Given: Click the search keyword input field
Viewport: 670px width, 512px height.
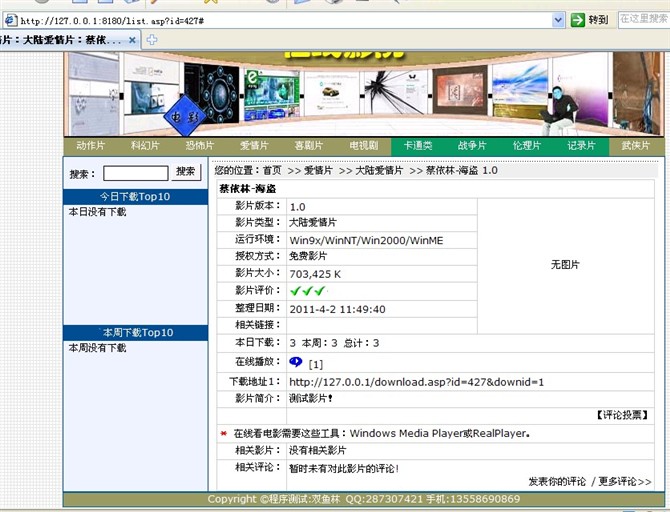Looking at the screenshot, I should coord(134,173).
